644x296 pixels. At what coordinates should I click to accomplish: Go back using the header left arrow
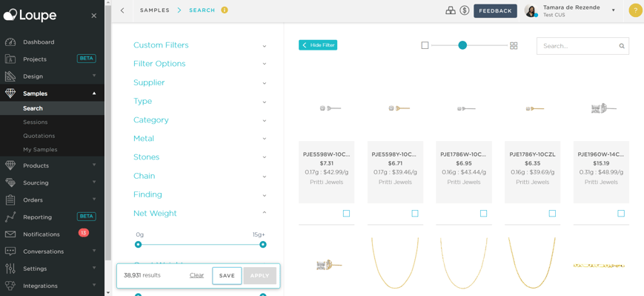(x=122, y=10)
